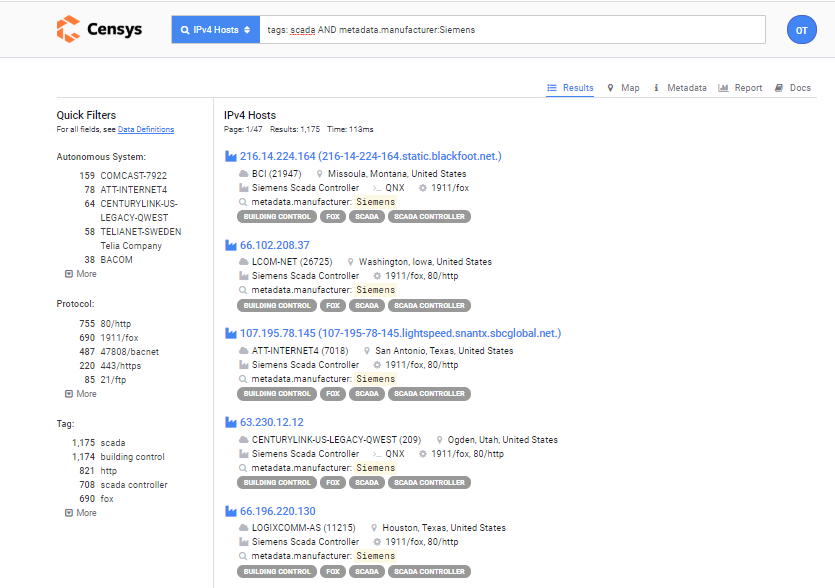The image size is (835, 588).
Task: Open host 216.14.224.164 result
Action: tap(371, 156)
